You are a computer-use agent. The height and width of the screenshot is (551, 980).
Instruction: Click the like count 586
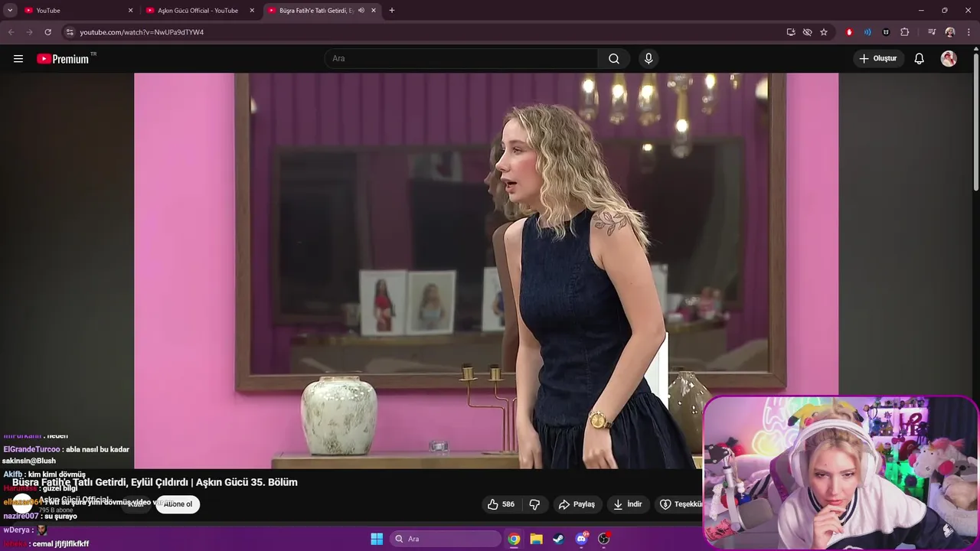tap(508, 504)
